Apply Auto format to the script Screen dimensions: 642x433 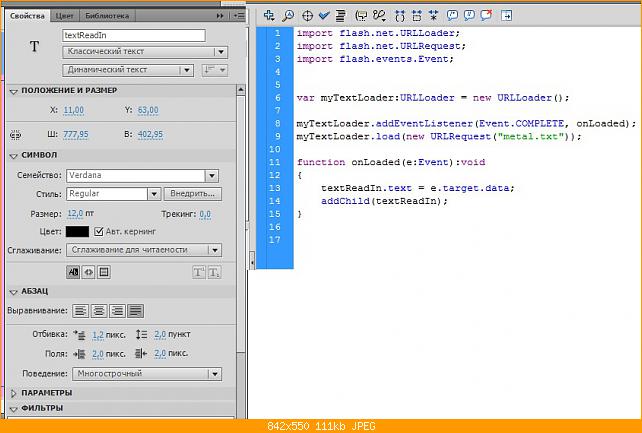click(341, 16)
